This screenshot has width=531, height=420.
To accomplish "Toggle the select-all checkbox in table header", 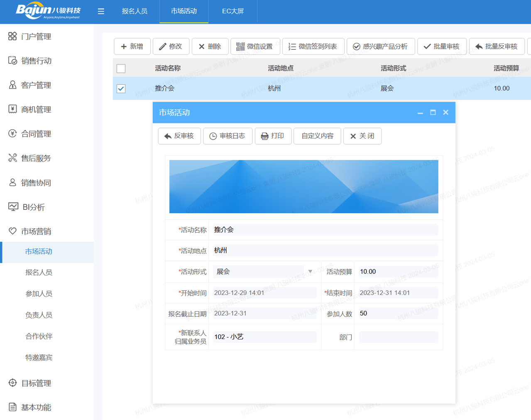I will pos(121,68).
